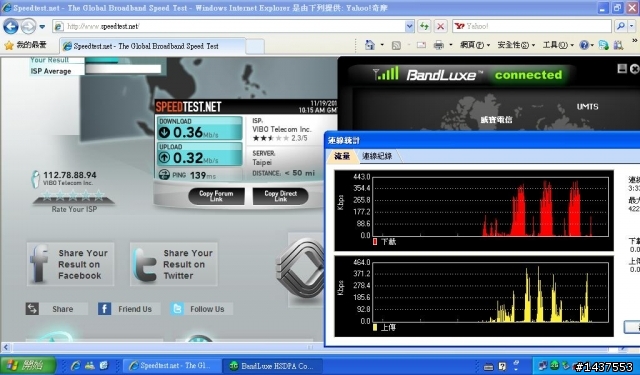
Task: Open the 安全性(S) Safety menu
Action: [516, 45]
